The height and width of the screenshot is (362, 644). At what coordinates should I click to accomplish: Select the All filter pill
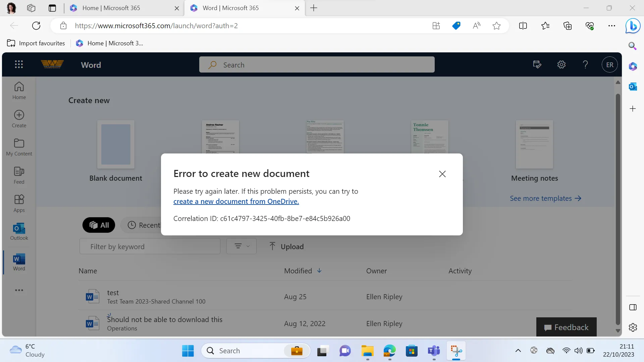point(99,225)
